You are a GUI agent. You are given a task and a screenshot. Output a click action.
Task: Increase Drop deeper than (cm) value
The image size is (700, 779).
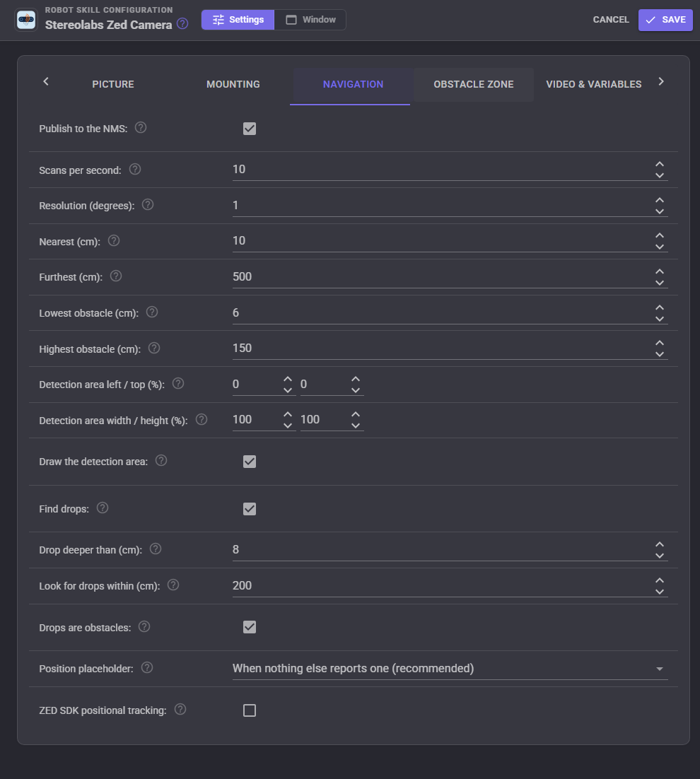tap(659, 544)
